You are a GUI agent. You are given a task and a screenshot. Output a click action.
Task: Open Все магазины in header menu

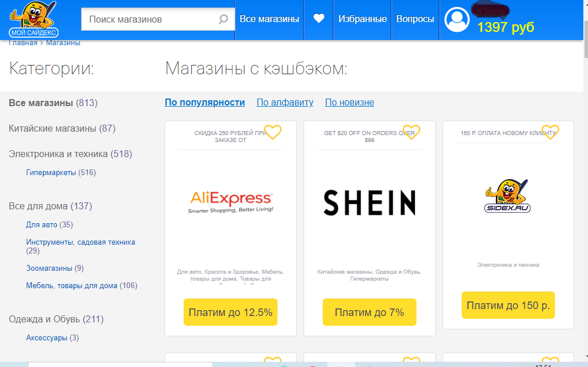(269, 19)
